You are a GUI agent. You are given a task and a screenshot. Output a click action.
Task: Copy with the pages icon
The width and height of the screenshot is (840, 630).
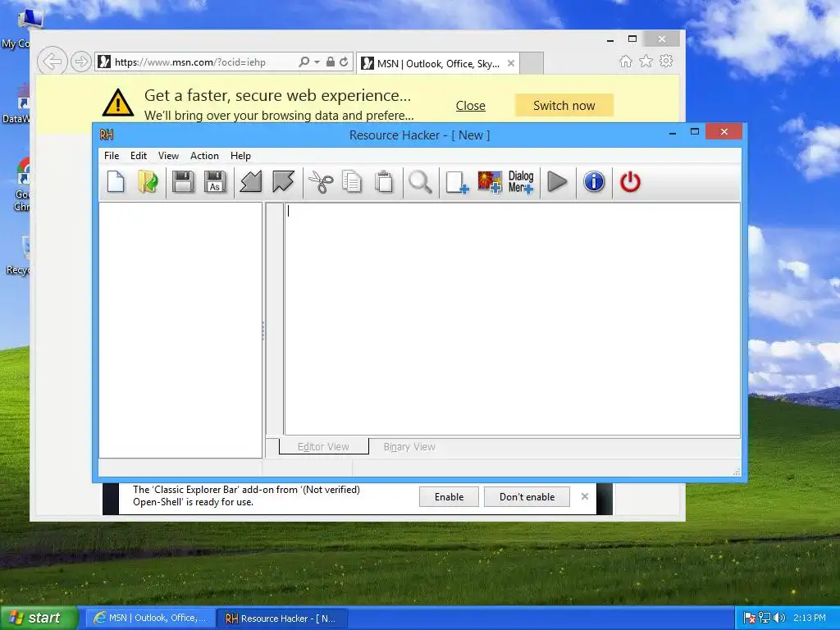coord(352,182)
